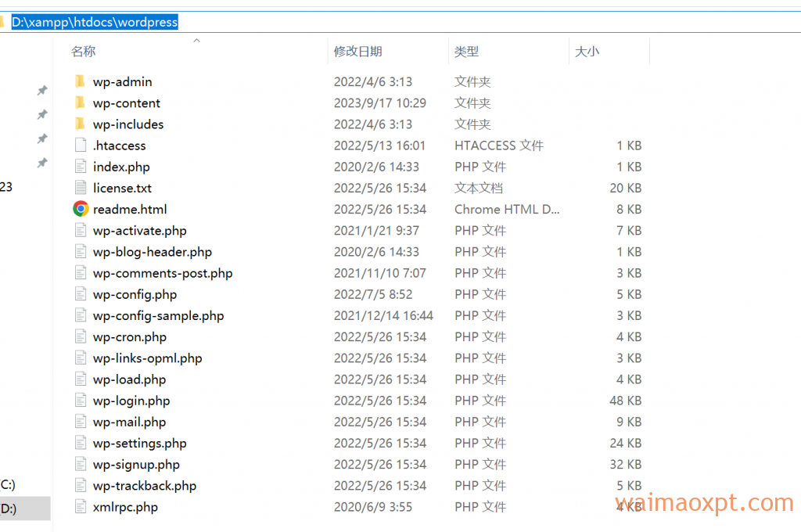Click the 48 KB size of wp-login.php
Viewport: 801px width, 532px height.
point(625,401)
